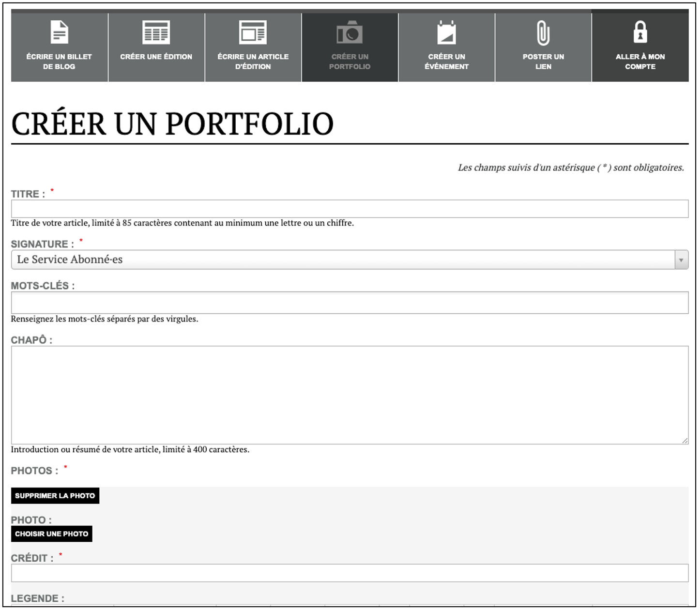This screenshot has width=700, height=611.
Task: Focus the Crédit input field
Action: (350, 573)
